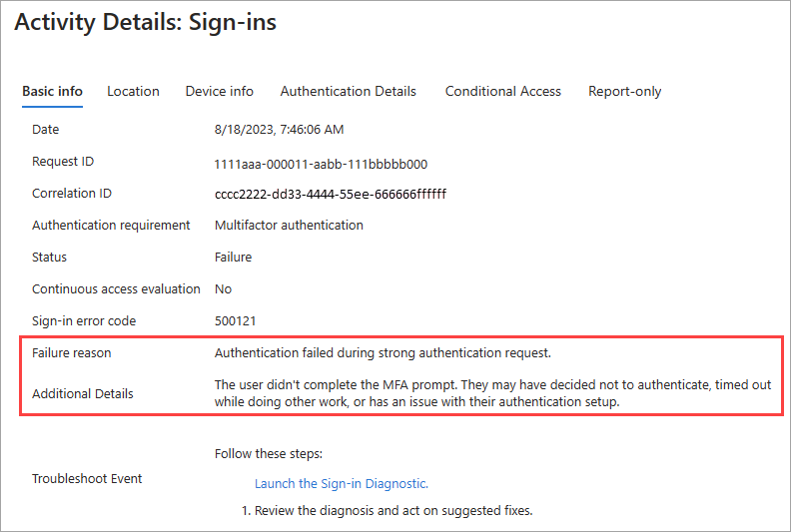Click the sign-in date and time value
This screenshot has width=791, height=532.
point(279,130)
